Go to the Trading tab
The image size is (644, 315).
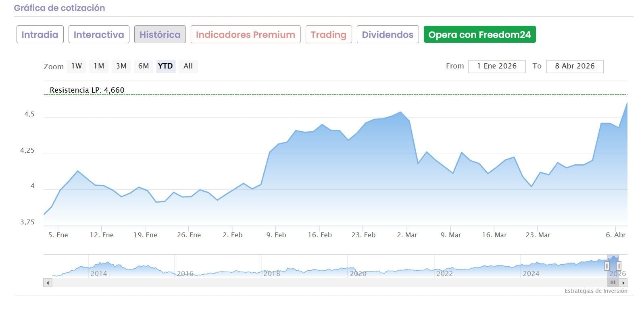point(328,35)
